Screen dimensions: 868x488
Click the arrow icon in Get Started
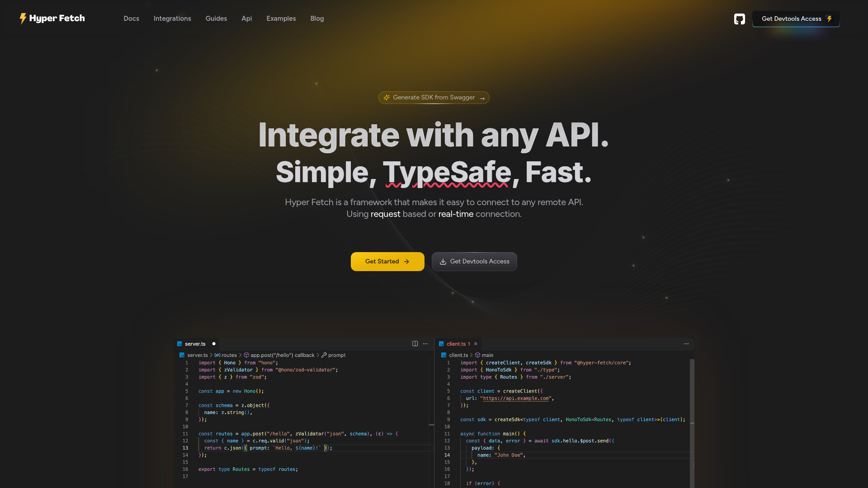(406, 262)
